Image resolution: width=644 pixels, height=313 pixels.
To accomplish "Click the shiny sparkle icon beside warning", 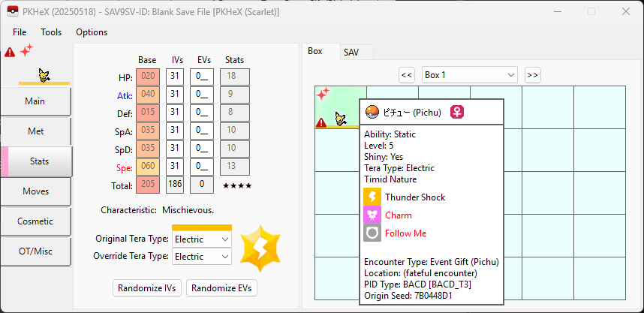I will click(x=26, y=51).
